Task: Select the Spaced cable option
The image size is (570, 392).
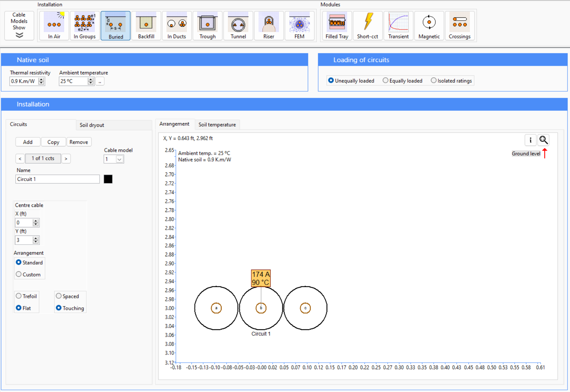Action: (59, 296)
